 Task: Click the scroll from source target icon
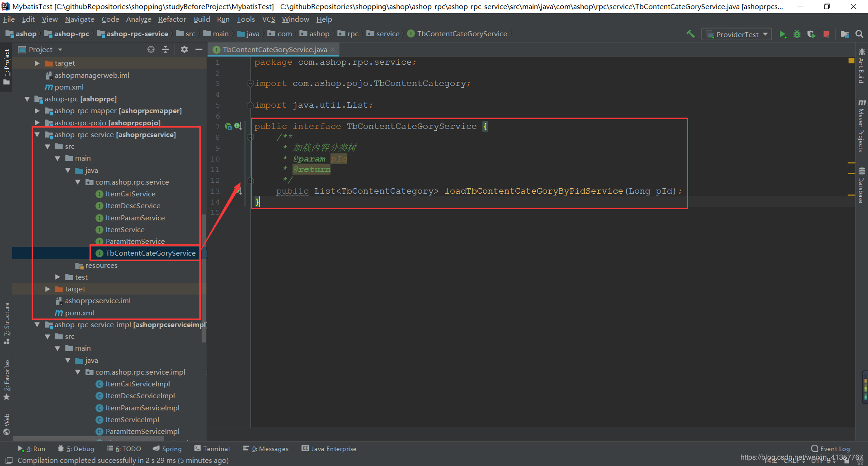click(x=151, y=49)
